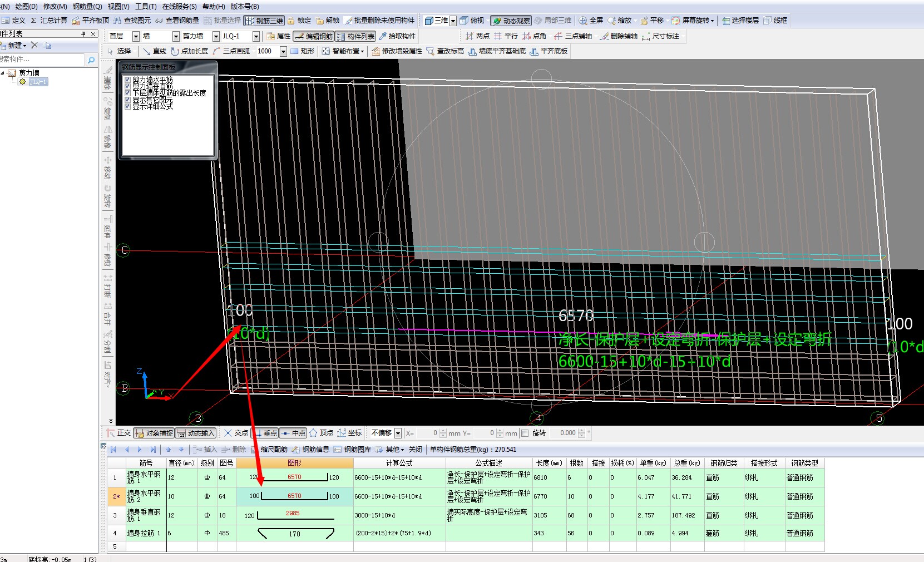Select the 直线 line drawing tool

(x=154, y=51)
